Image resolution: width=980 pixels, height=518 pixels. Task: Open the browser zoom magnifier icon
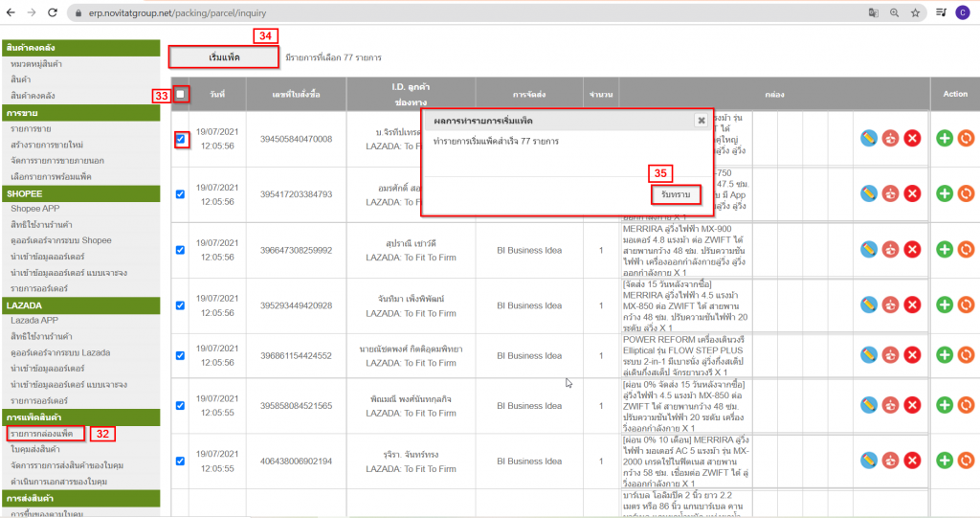pyautogui.click(x=894, y=12)
